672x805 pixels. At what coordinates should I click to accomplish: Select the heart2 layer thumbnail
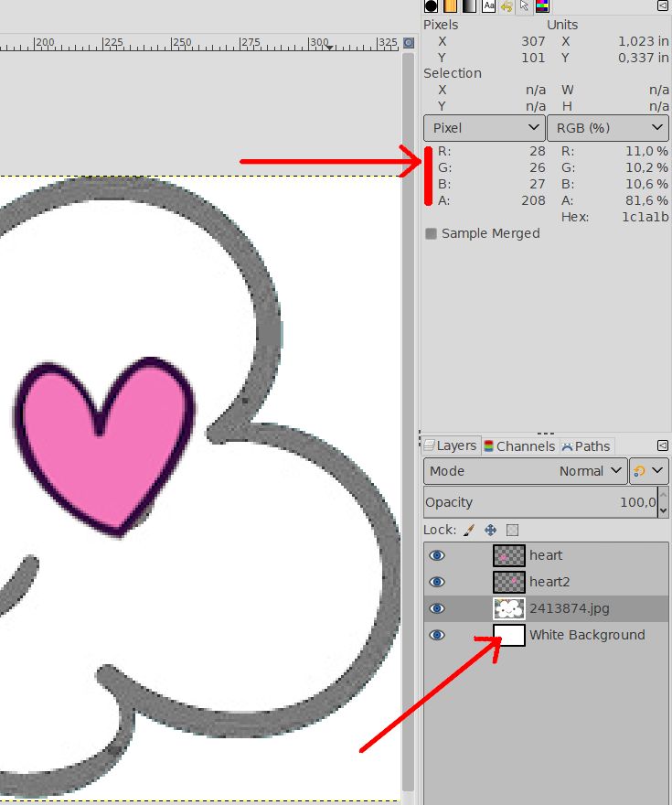[509, 582]
